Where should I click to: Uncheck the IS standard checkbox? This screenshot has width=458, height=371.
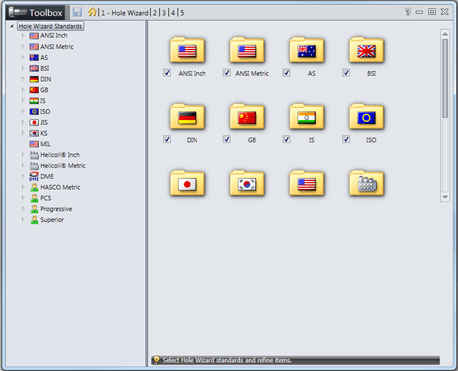click(286, 139)
